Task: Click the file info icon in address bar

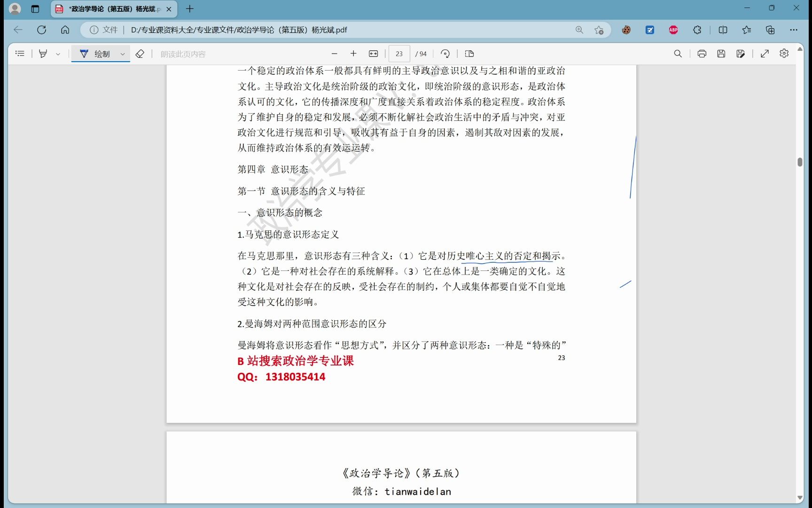Action: [x=94, y=30]
